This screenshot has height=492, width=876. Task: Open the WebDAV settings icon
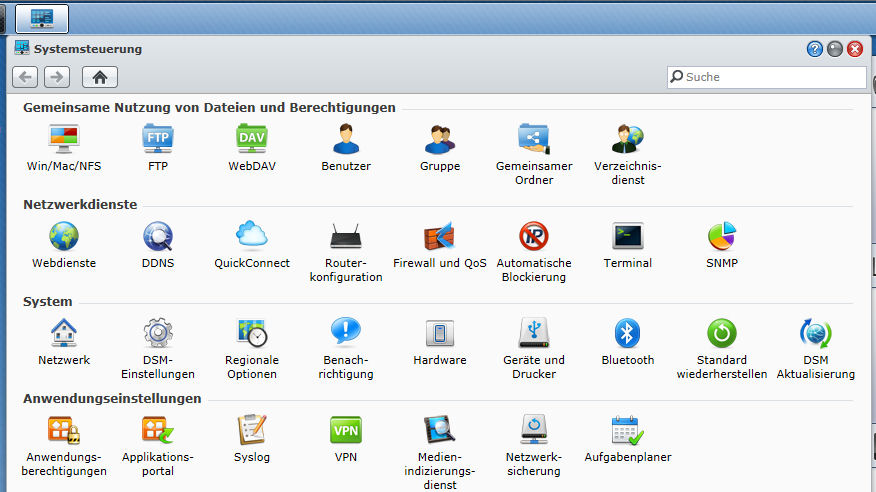pyautogui.click(x=252, y=139)
